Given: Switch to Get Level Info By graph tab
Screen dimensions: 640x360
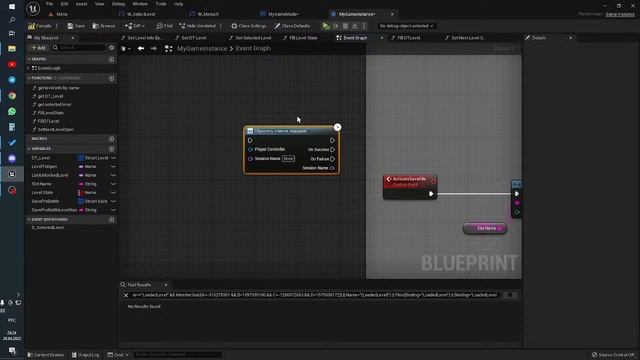Looking at the screenshot, I should tap(143, 38).
